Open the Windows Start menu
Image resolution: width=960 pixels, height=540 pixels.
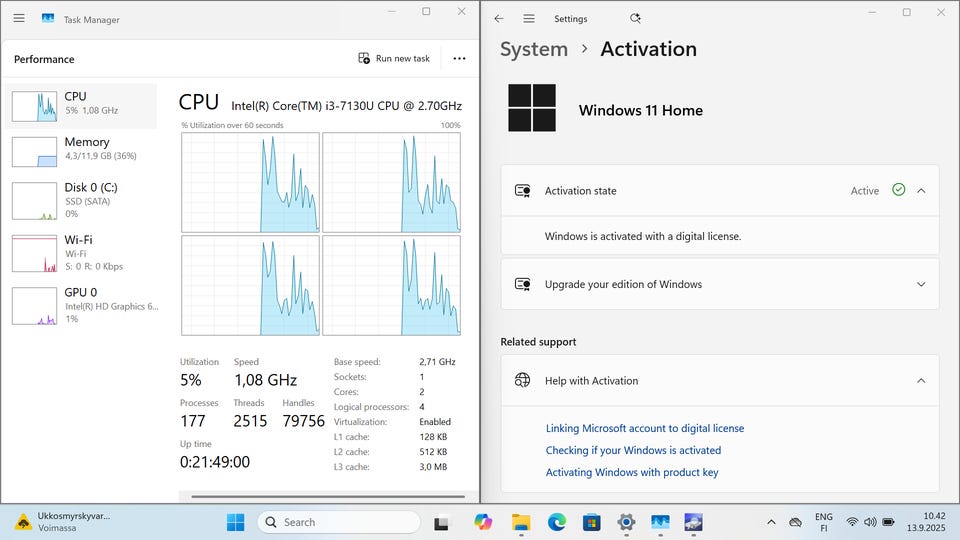click(x=235, y=522)
